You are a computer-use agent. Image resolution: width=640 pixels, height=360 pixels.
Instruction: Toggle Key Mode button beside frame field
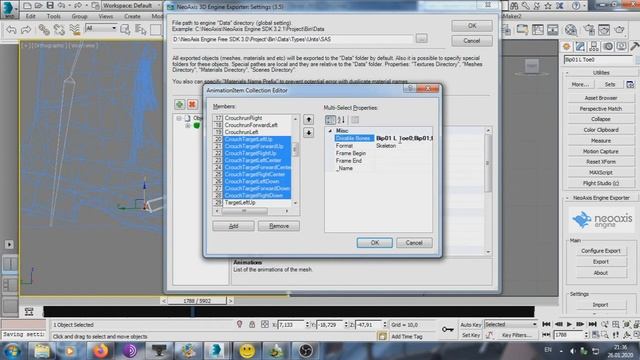click(547, 335)
